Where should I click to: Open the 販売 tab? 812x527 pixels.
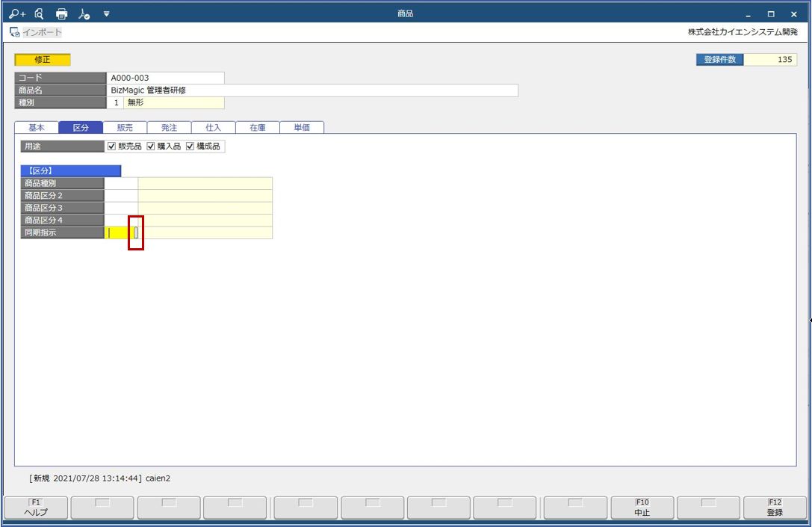(125, 128)
